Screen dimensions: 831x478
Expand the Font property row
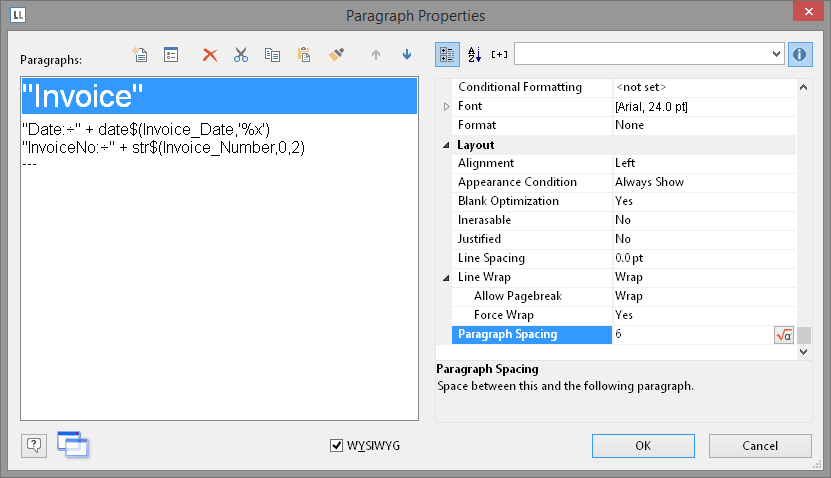click(x=446, y=106)
